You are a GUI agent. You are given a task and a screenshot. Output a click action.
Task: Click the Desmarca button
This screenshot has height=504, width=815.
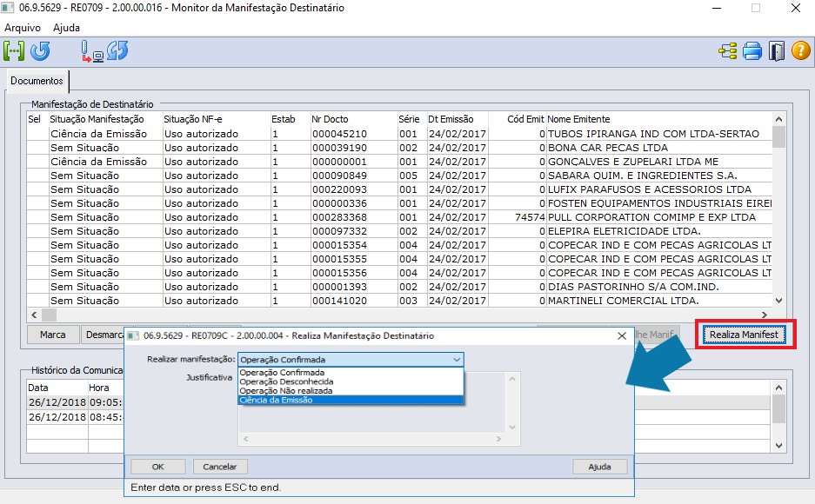pos(103,335)
